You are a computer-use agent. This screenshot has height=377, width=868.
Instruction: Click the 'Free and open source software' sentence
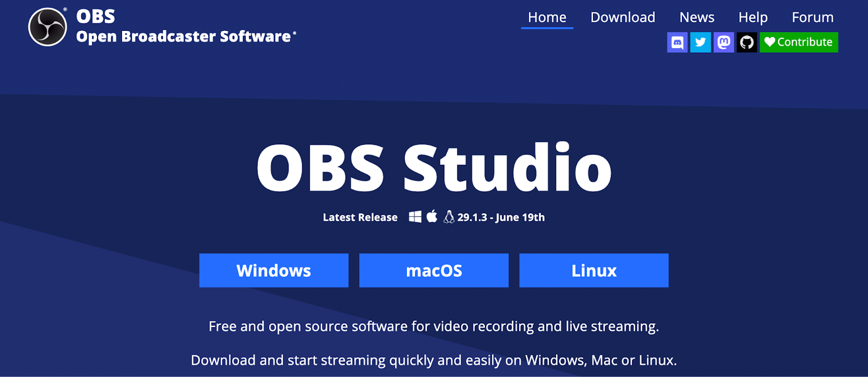(434, 327)
